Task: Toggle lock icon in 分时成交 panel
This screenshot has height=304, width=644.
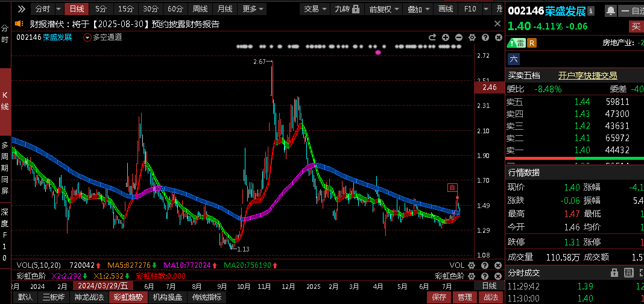Action: click(614, 273)
